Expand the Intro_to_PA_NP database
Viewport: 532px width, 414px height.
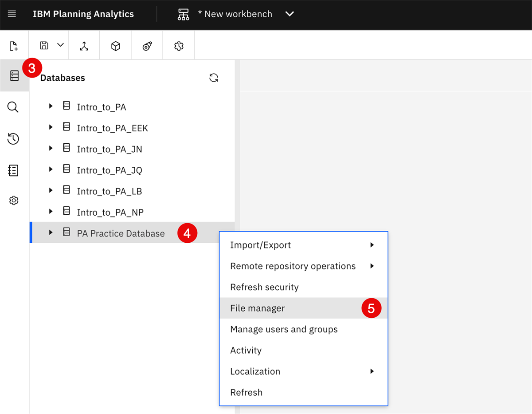point(51,212)
